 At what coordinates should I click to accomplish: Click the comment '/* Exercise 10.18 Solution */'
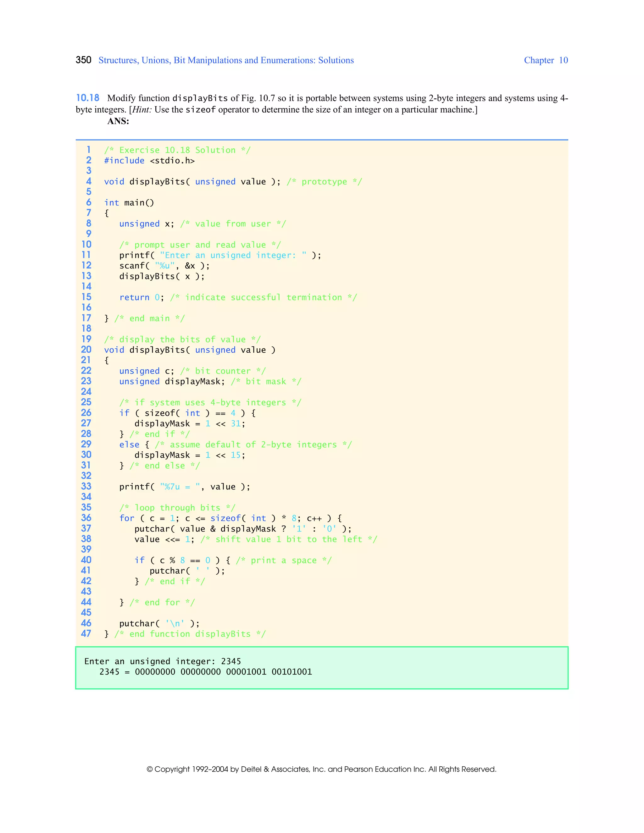coord(177,150)
